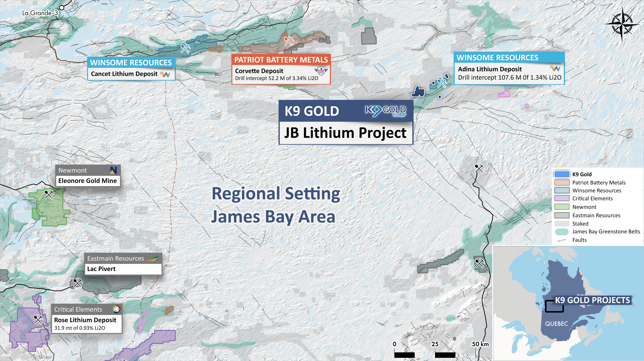Click the Critical Elements legend swatch
644x361 pixels.
562,198
